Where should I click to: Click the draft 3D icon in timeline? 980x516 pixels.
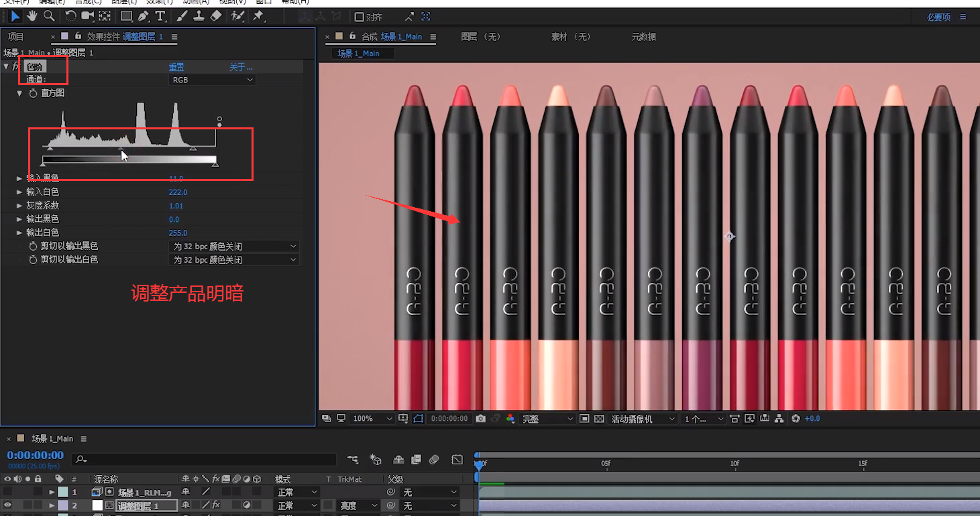point(376,460)
